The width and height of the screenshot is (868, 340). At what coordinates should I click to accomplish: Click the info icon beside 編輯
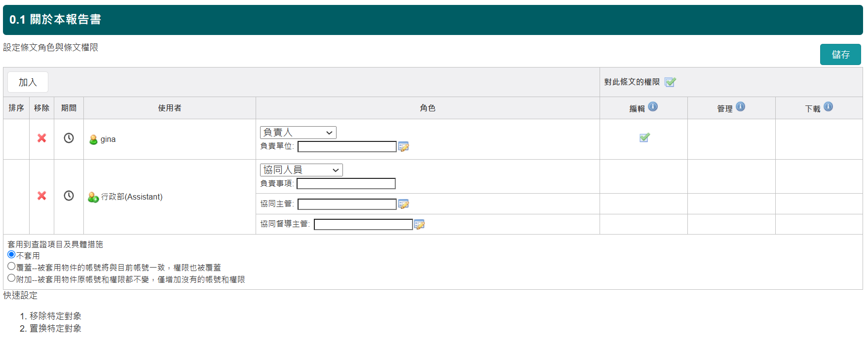tap(653, 107)
